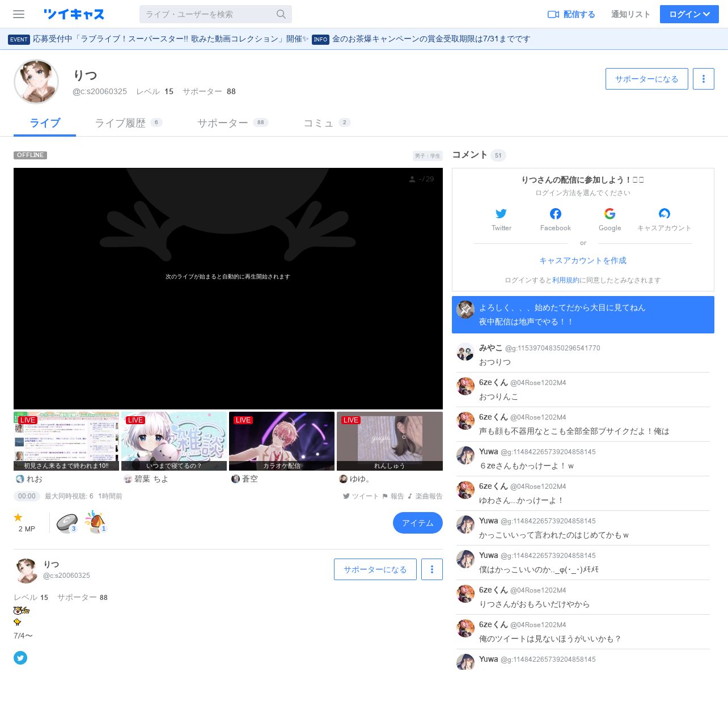The height and width of the screenshot is (706, 728).
Task: Click 00:00 duration badge
Action: pos(27,496)
